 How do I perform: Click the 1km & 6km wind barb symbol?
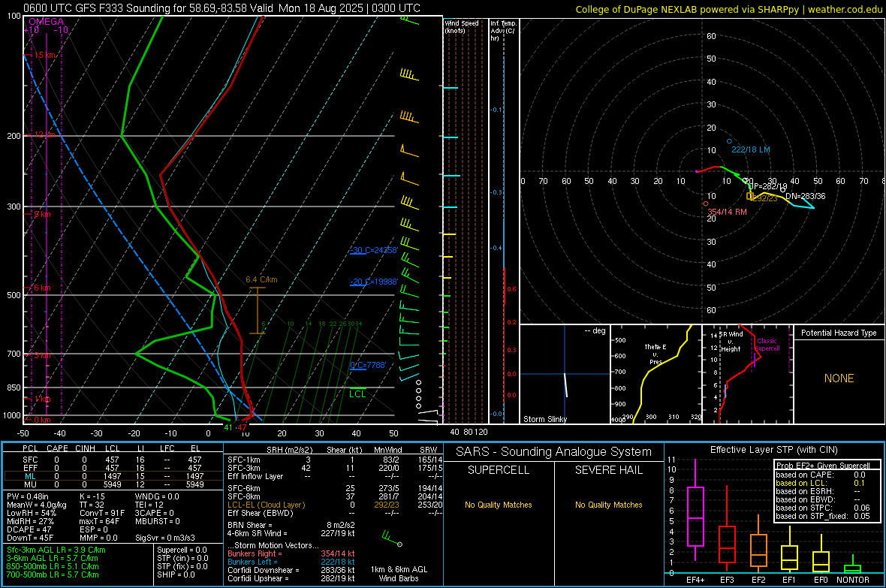point(392,538)
